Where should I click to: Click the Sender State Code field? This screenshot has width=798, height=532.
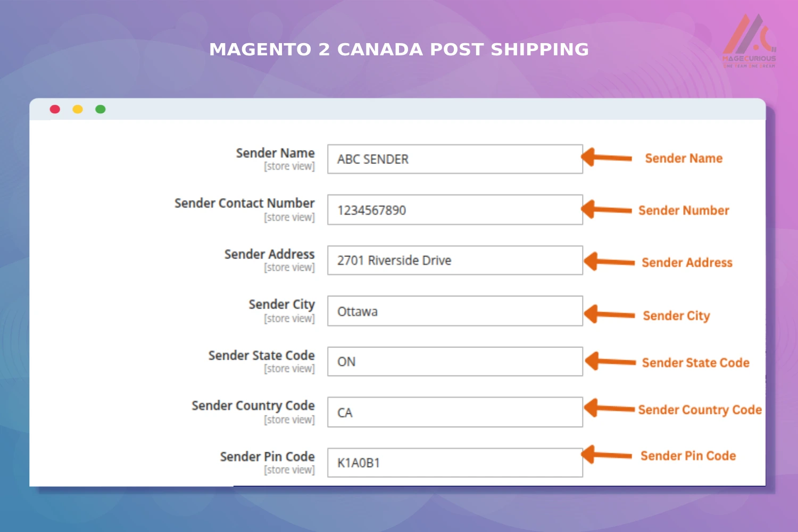[455, 362]
